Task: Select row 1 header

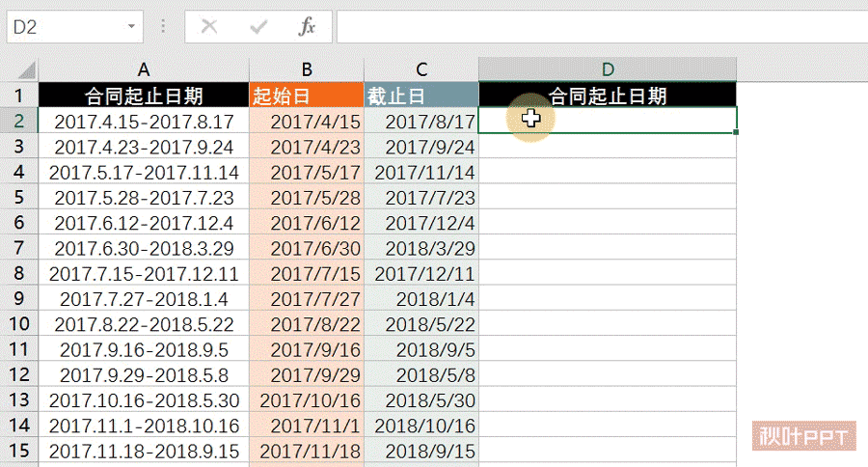Action: coord(19,96)
